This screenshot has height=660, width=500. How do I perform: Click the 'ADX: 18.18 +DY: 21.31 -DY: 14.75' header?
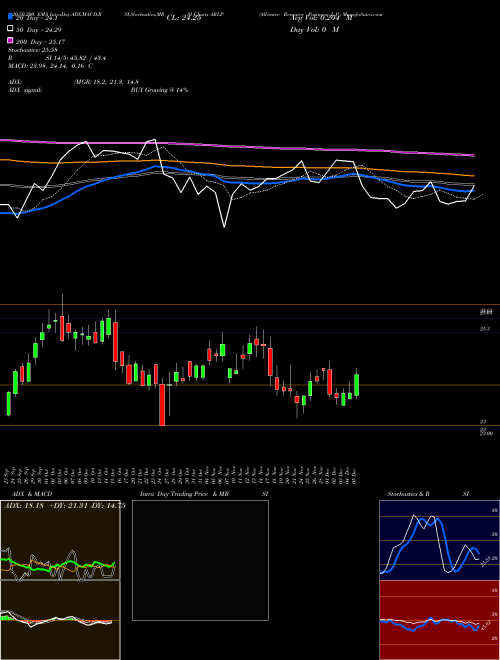(64, 506)
